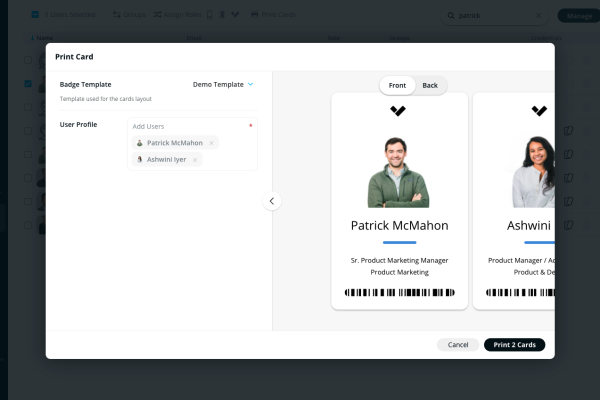Click the Add Users input field

click(190, 127)
